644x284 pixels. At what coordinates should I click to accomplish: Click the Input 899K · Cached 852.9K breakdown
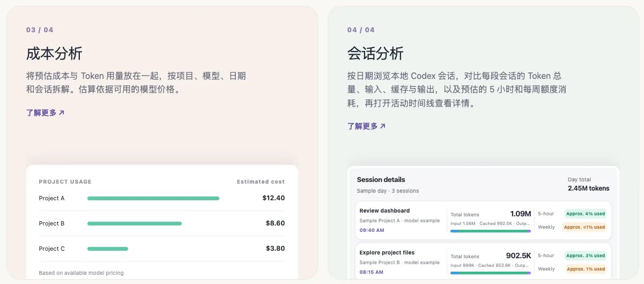click(491, 265)
